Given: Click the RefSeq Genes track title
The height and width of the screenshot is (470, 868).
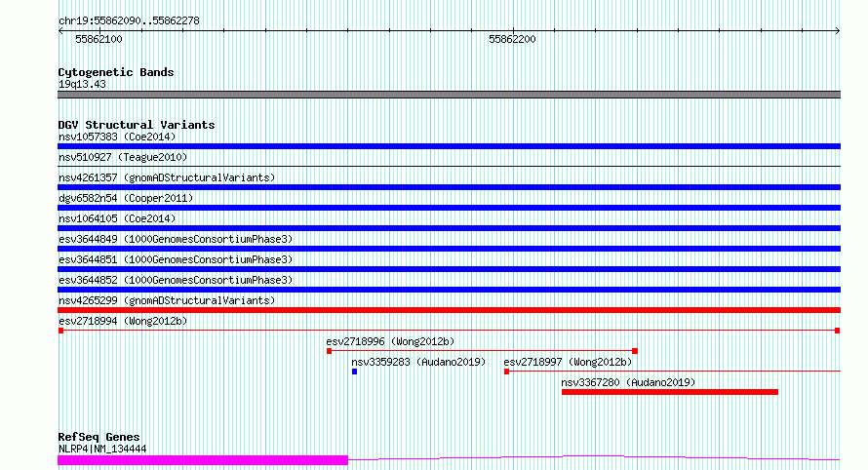Looking at the screenshot, I should 99,438.
